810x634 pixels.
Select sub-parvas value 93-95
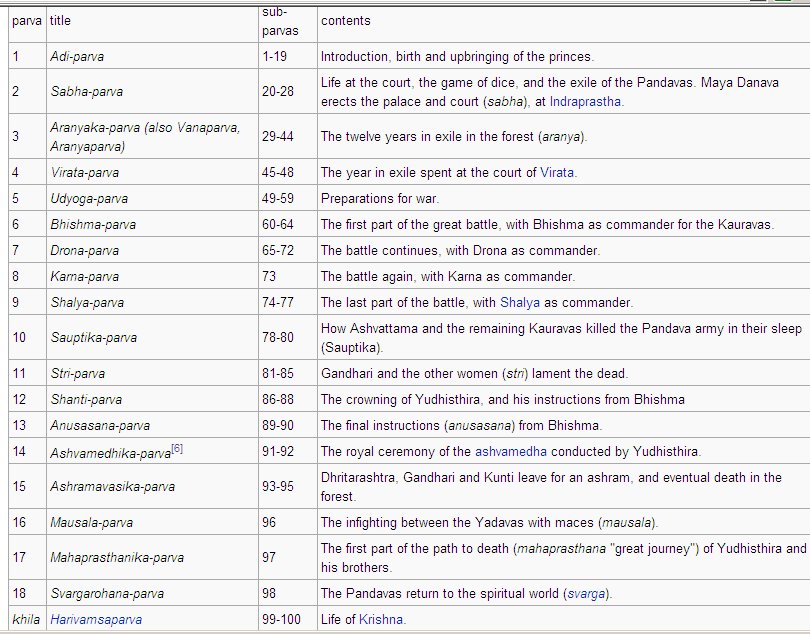coord(277,486)
